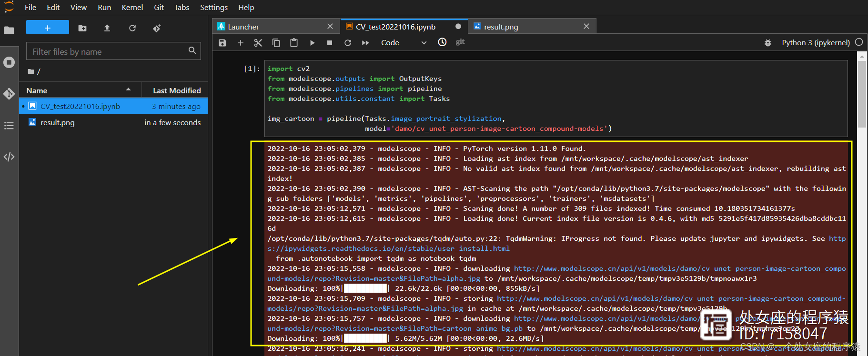Save the notebook with the disk icon
Image resolution: width=868 pixels, height=356 pixels.
coord(222,43)
